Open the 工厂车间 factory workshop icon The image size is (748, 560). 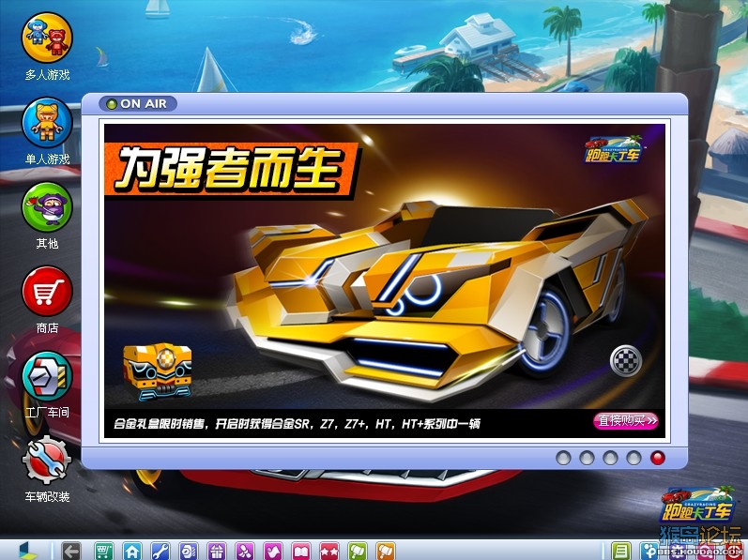coord(47,376)
